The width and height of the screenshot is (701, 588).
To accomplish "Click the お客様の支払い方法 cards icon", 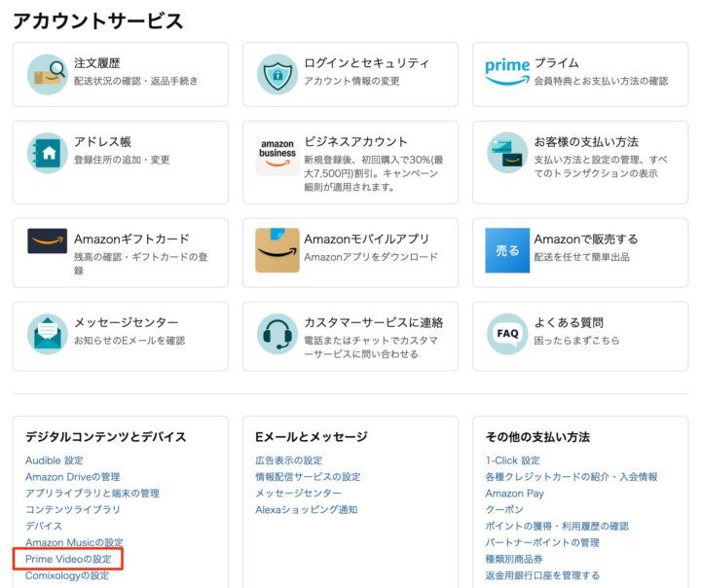I will point(507,153).
